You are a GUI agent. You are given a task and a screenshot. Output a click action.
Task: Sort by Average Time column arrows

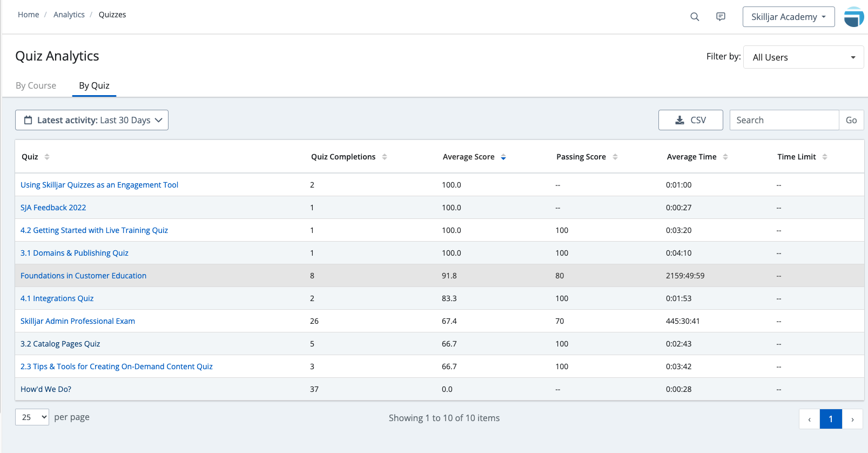click(725, 157)
